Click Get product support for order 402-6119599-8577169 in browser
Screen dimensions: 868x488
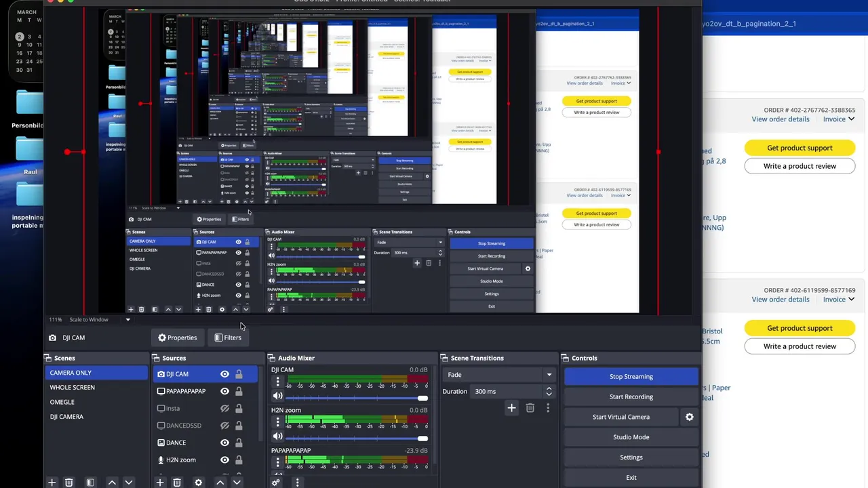pos(800,328)
